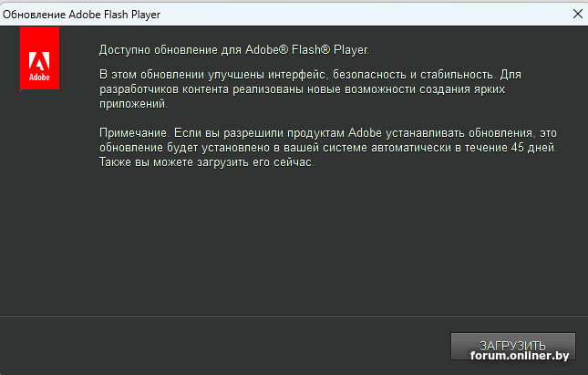
Task: Click the "Adobe" wordmark under the logo
Action: click(39, 78)
